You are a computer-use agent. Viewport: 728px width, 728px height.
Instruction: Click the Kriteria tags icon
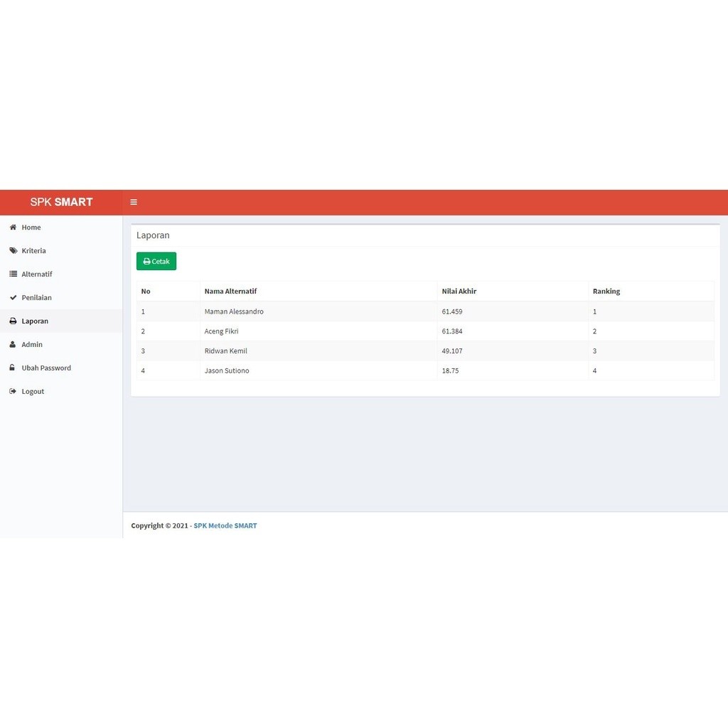[14, 251]
